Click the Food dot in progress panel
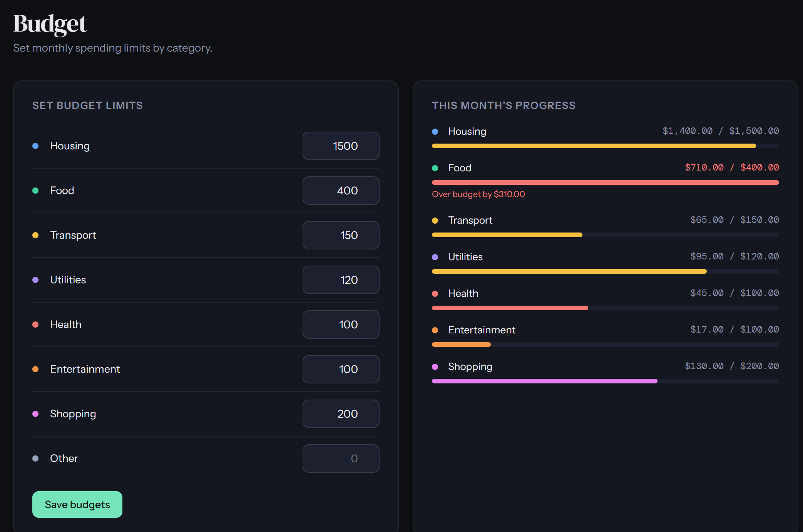This screenshot has height=532, width=803. click(x=435, y=168)
